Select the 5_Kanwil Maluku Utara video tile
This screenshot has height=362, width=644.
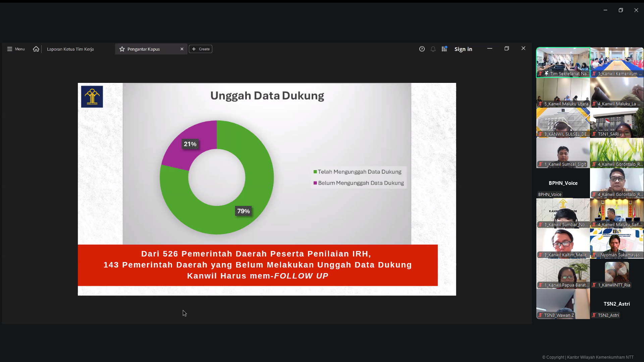click(563, 92)
